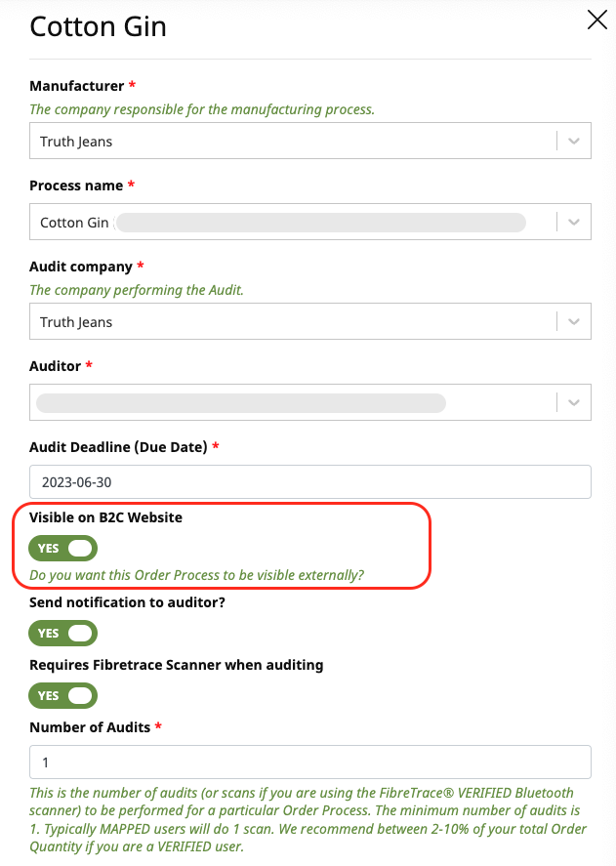The width and height of the screenshot is (616, 866).
Task: Open the Manufacturer dropdown arrow
Action: pos(574,142)
